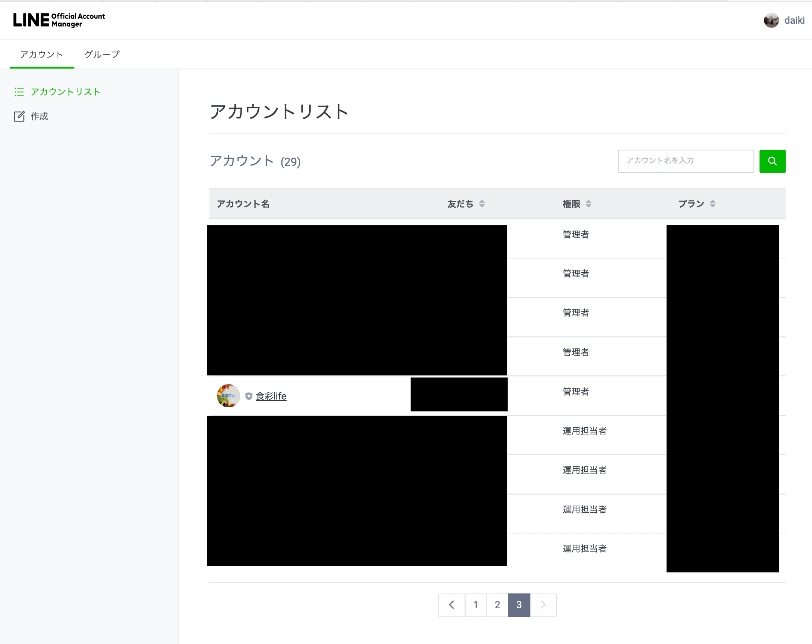Viewport: 812px width, 644px height.
Task: Click the LINE Official Account Manager logo
Action: click(59, 20)
